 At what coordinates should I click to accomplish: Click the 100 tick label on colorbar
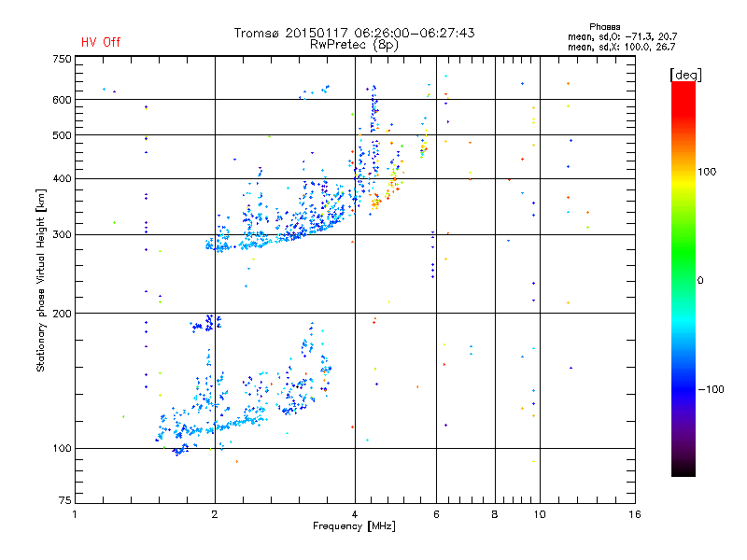click(x=709, y=172)
